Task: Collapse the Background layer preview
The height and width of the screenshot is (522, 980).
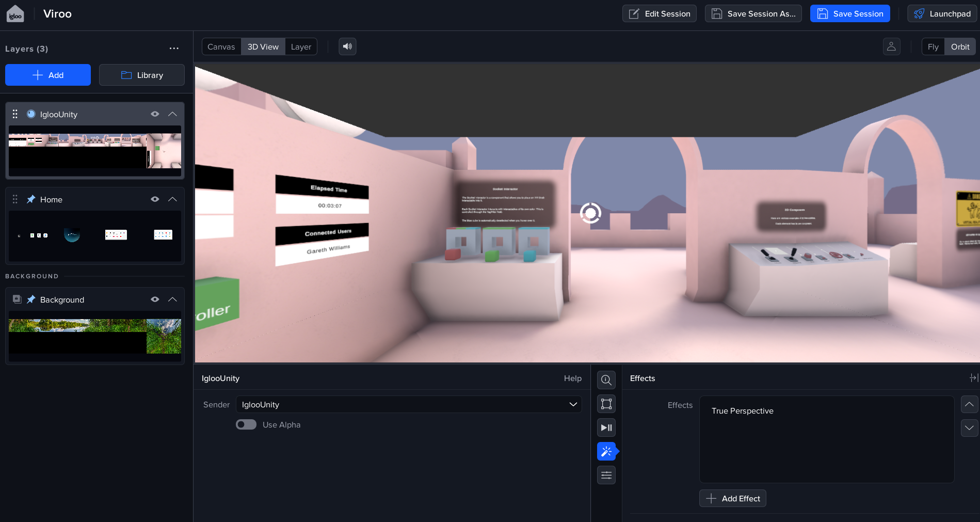Action: [172, 299]
